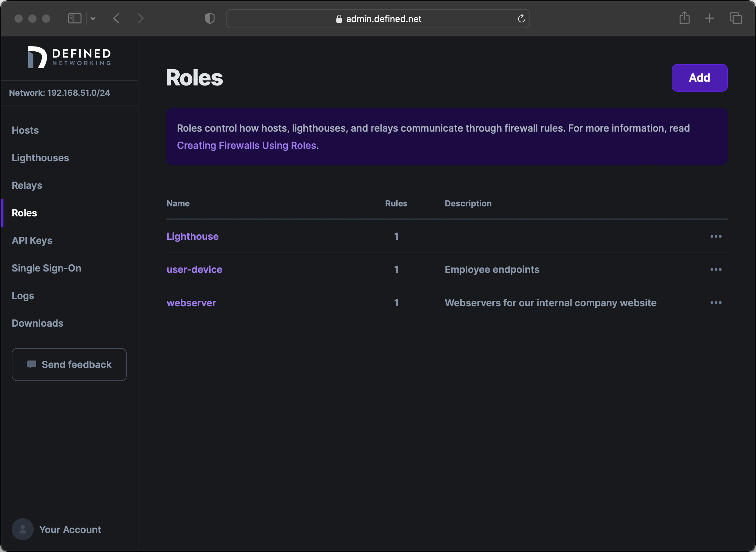Expand the sidebar chevron dropdown next to tabs
Image resolution: width=756 pixels, height=552 pixels.
point(93,19)
